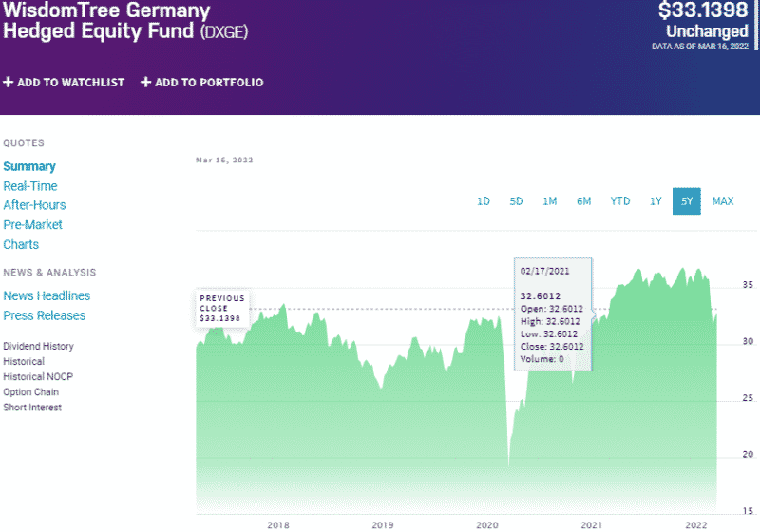Open Short Interest data
The image size is (760, 532).
click(32, 408)
